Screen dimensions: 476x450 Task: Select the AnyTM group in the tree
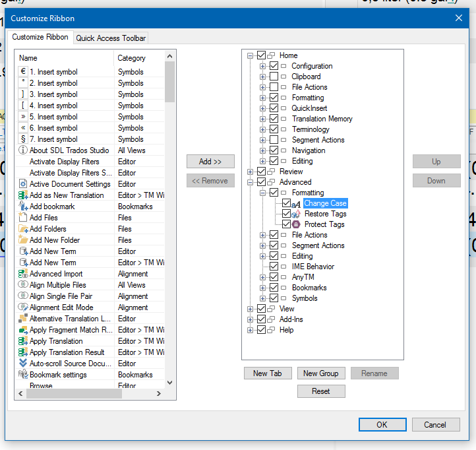click(x=303, y=277)
